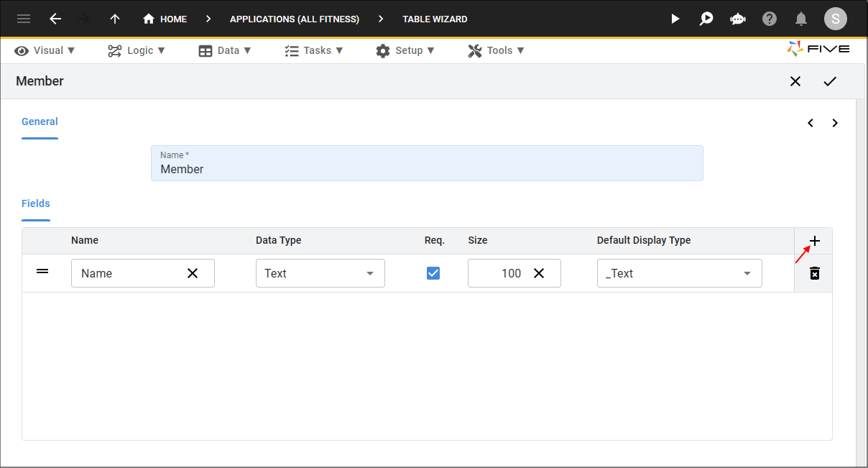Click the vertical scrollbar

point(862,283)
